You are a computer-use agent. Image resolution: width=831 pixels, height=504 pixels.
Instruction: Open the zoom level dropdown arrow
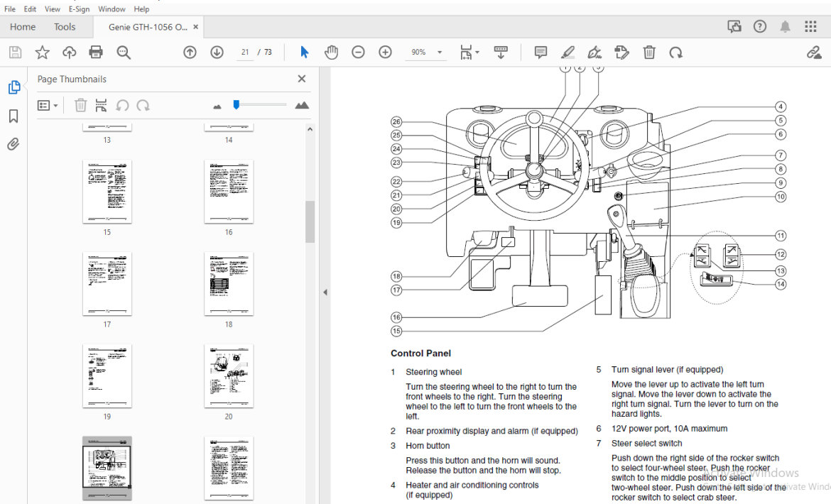click(x=440, y=52)
